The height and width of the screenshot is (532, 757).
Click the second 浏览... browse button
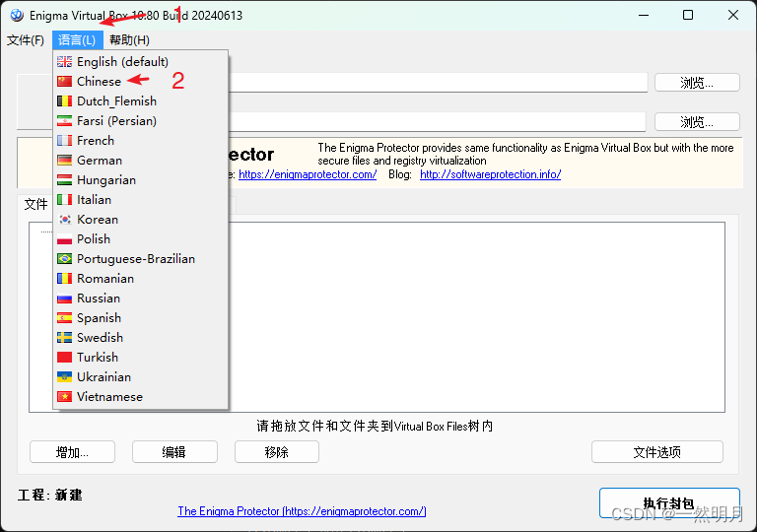pos(697,121)
